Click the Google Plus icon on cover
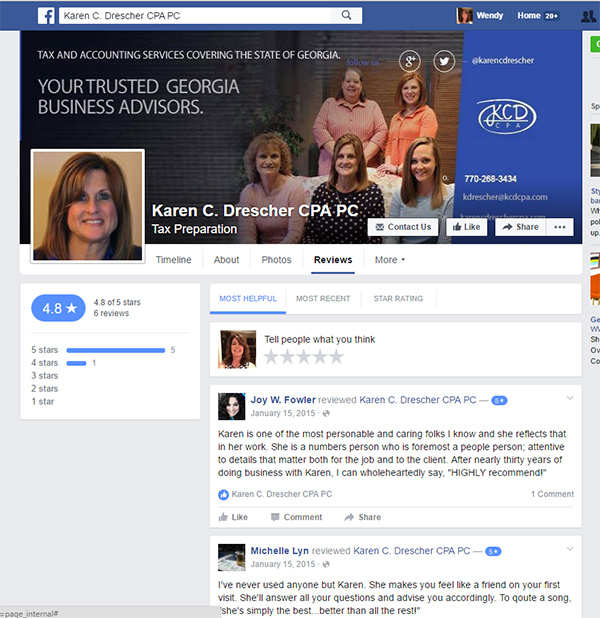 (410, 61)
